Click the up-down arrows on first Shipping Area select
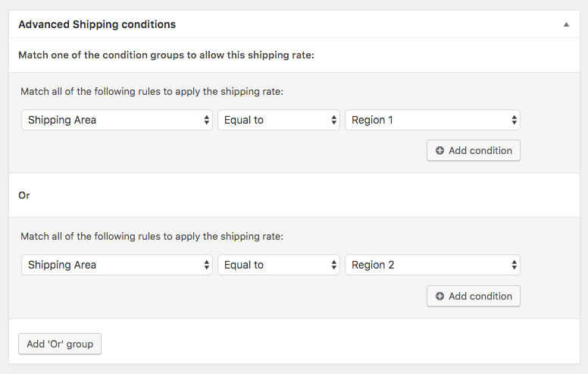The width and height of the screenshot is (588, 374). tap(206, 120)
